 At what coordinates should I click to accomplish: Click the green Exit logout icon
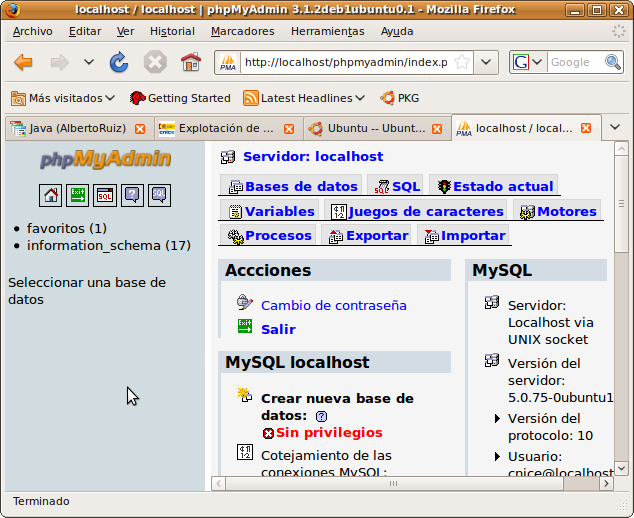[x=77, y=195]
